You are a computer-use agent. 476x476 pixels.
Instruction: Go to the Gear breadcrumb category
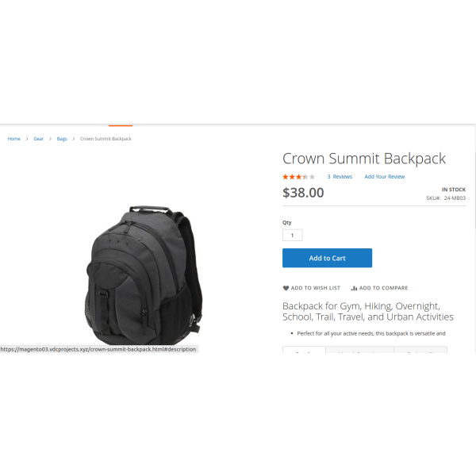(x=39, y=139)
